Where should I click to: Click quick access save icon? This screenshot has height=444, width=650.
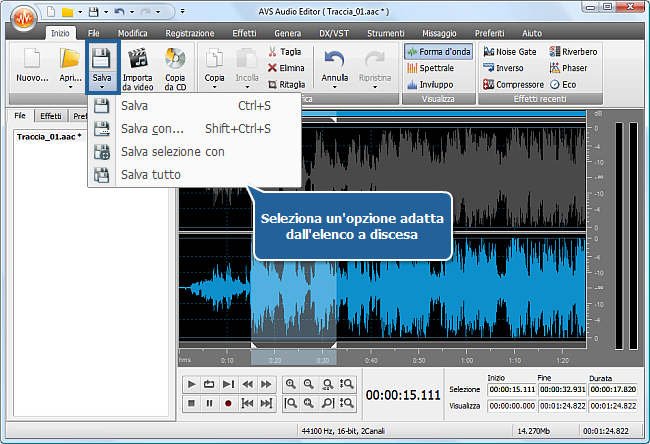[x=94, y=12]
